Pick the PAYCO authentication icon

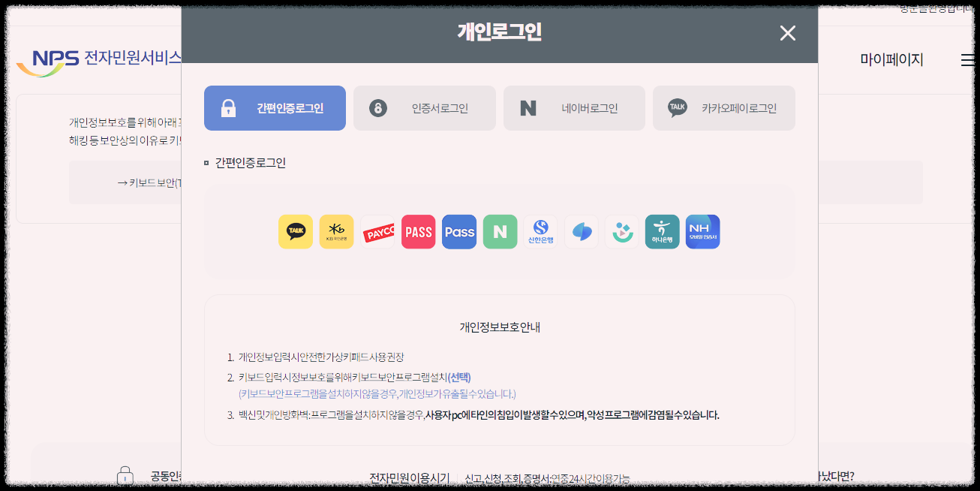point(377,231)
